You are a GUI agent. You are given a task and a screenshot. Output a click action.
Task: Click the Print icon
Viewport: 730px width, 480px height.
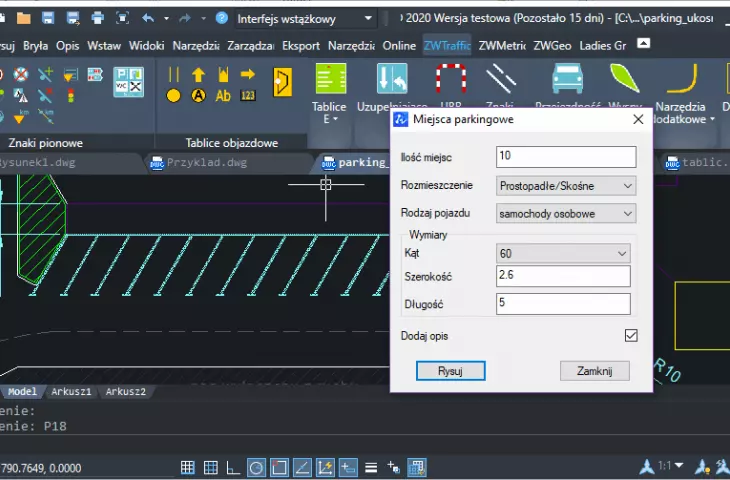tap(98, 19)
